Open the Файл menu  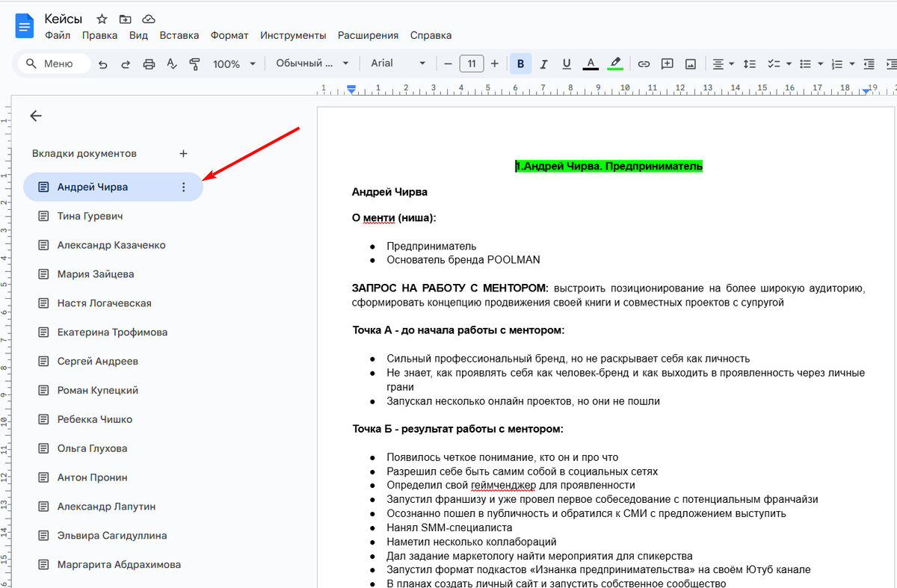pos(58,35)
